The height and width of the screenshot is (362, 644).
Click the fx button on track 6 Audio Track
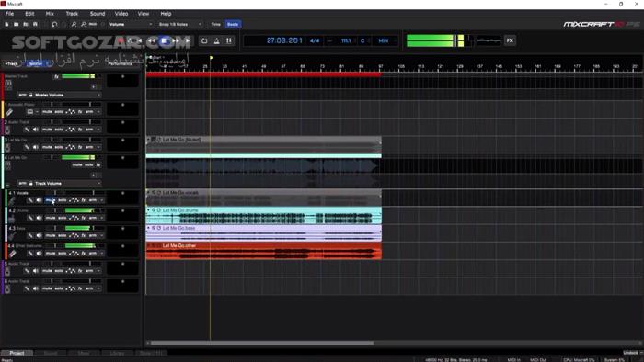pos(80,288)
